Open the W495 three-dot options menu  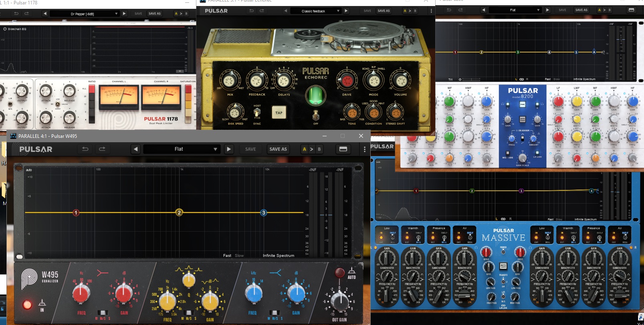point(364,149)
